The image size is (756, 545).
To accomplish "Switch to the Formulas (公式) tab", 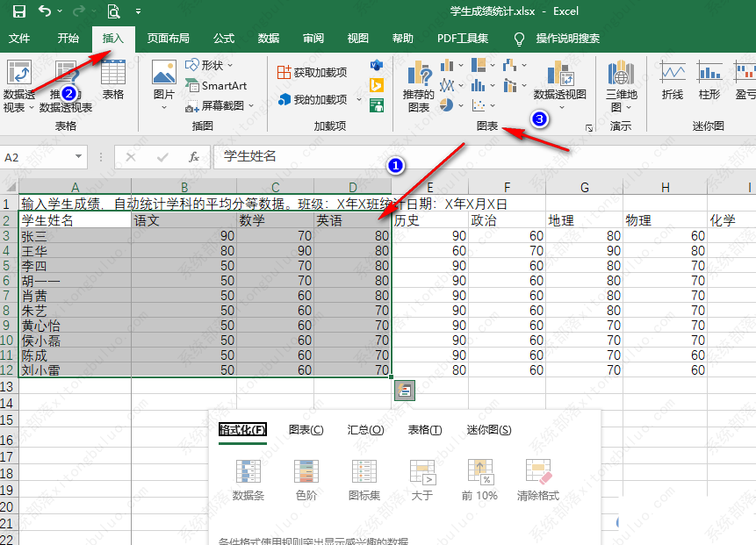I will coord(224,39).
